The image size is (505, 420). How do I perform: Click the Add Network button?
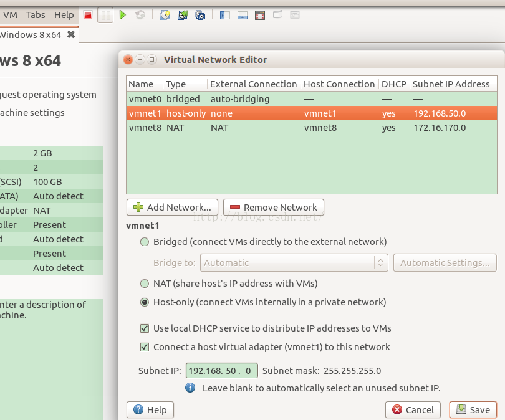(172, 208)
